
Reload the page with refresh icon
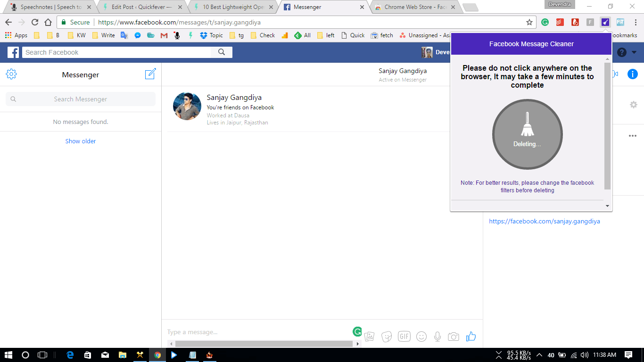(x=35, y=22)
